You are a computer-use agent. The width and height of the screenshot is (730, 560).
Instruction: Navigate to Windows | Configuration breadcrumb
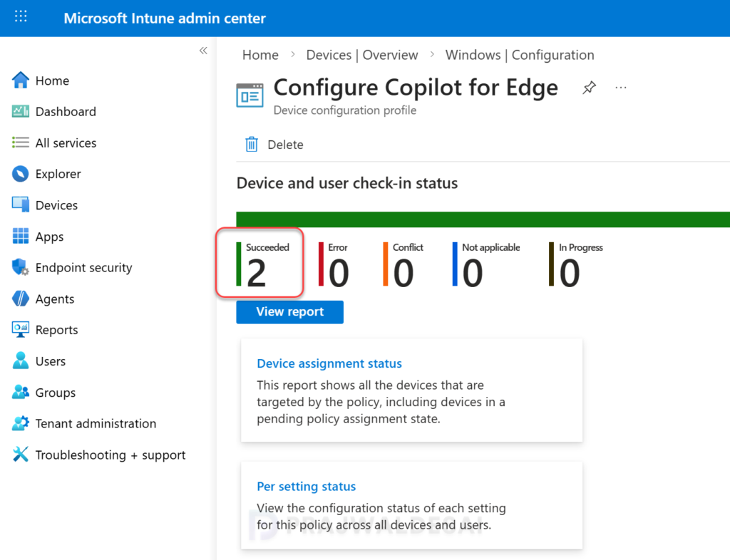click(520, 55)
